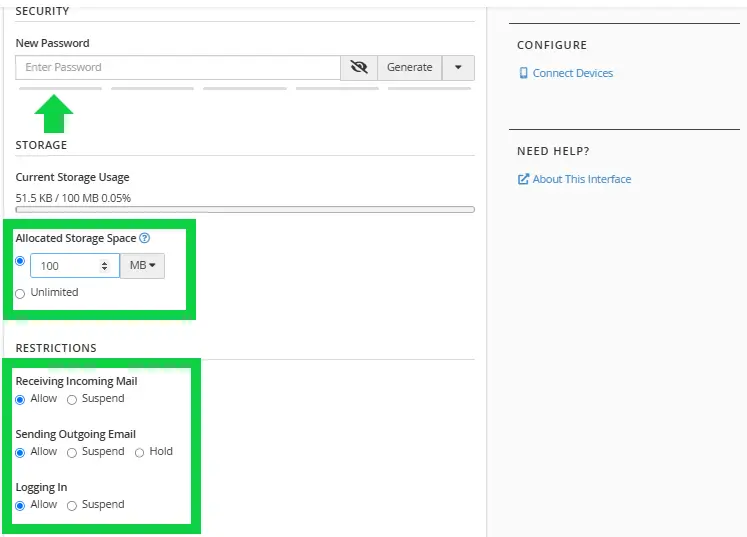
Task: Click the About This Interface external-link icon
Action: coord(523,179)
